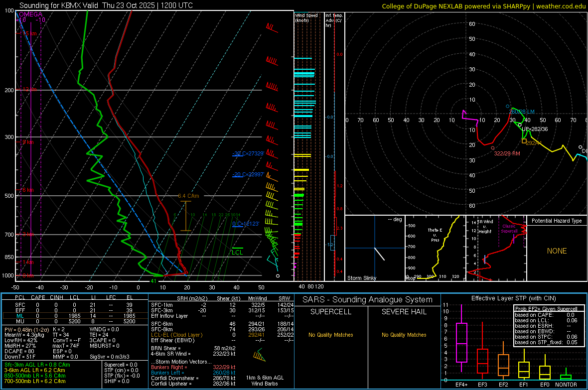Click the SARS - Sounding Analogue System title

click(368, 300)
